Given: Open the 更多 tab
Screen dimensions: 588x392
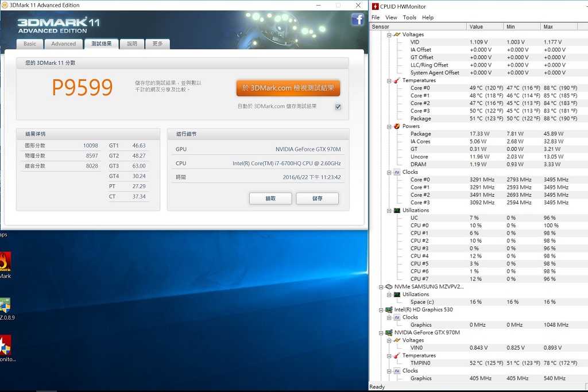Looking at the screenshot, I should click(157, 44).
